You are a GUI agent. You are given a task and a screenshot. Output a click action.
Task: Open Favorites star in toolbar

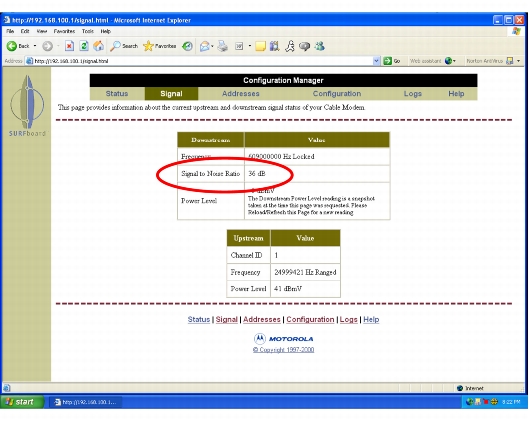click(x=160, y=46)
